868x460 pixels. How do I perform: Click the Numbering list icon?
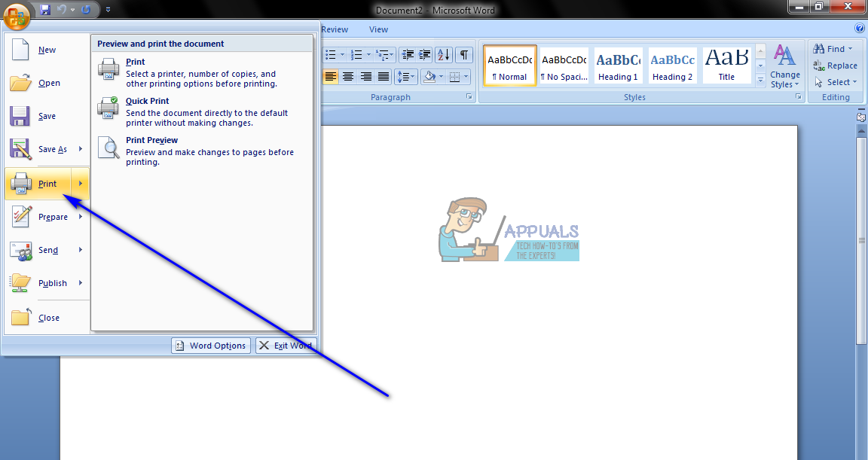[357, 55]
